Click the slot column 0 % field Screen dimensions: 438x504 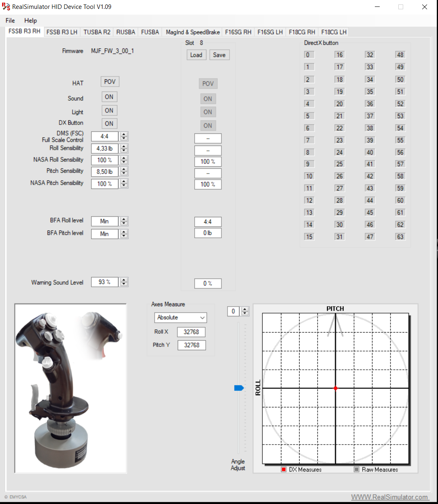[x=208, y=284]
